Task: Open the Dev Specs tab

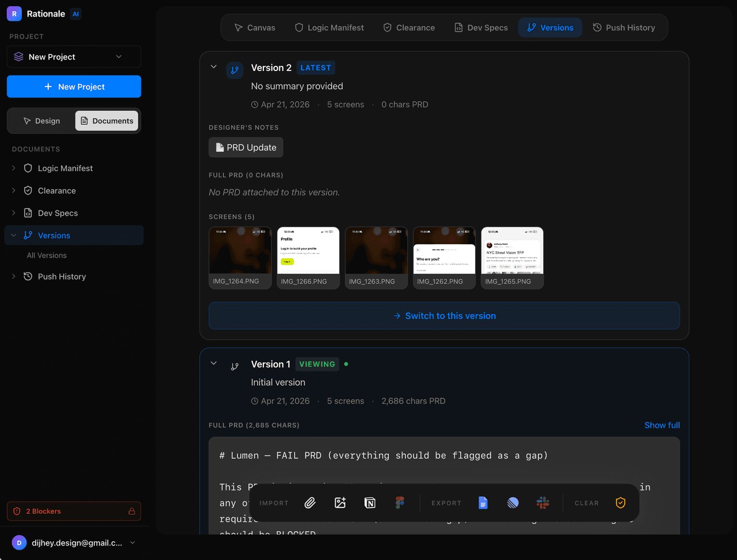Action: tap(481, 27)
